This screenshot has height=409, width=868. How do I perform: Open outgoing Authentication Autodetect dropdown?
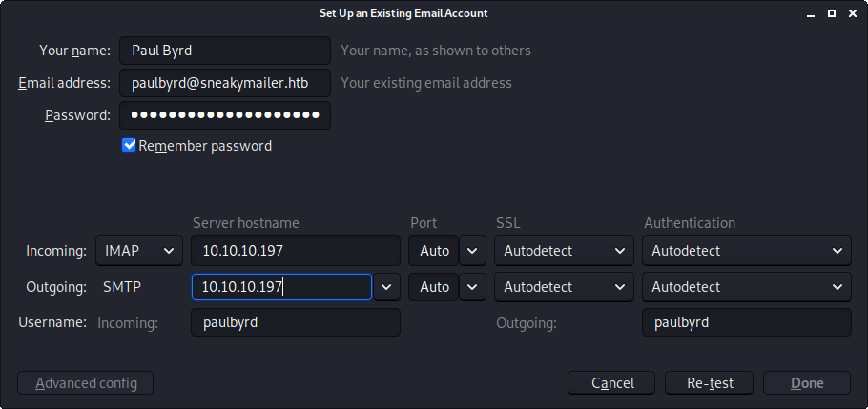[746, 287]
